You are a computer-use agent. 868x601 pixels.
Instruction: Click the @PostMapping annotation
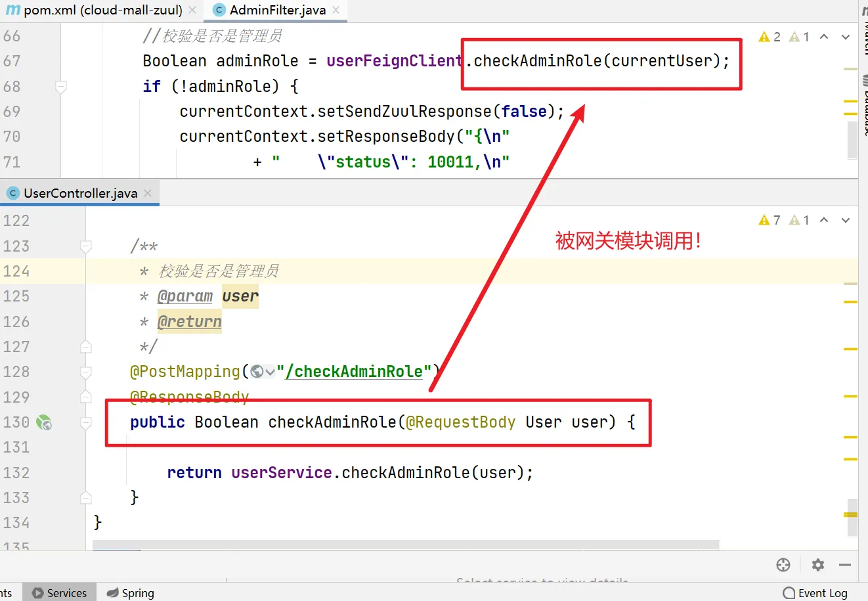click(x=185, y=372)
